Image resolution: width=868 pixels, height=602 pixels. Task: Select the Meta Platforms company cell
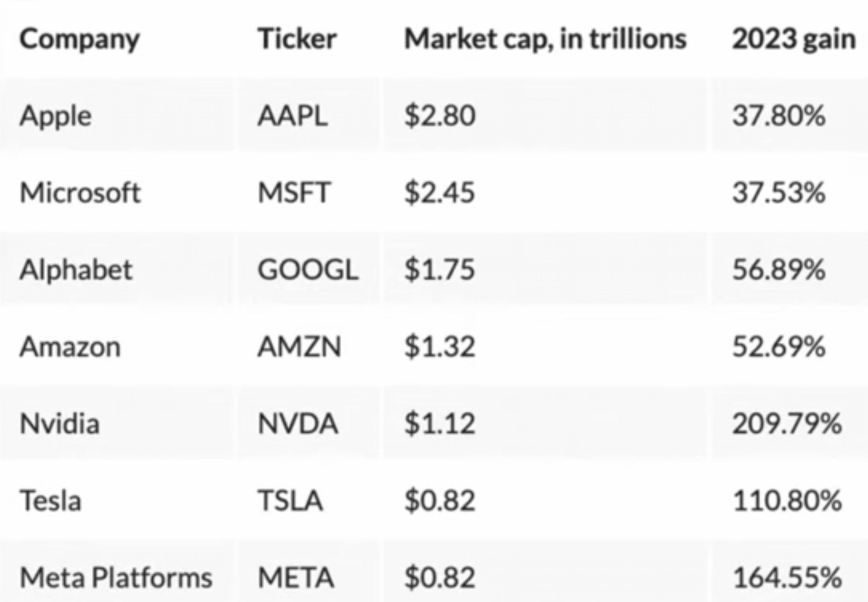[116, 578]
